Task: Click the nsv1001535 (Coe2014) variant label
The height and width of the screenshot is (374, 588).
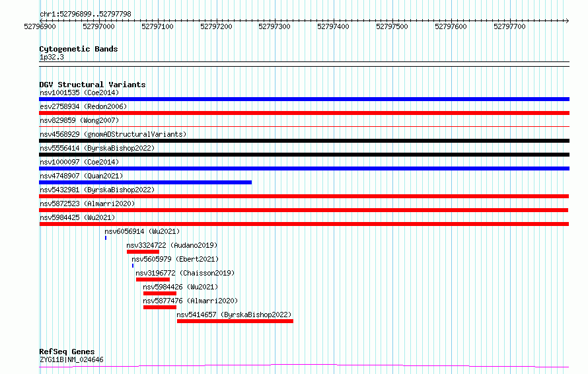Action: coord(79,93)
